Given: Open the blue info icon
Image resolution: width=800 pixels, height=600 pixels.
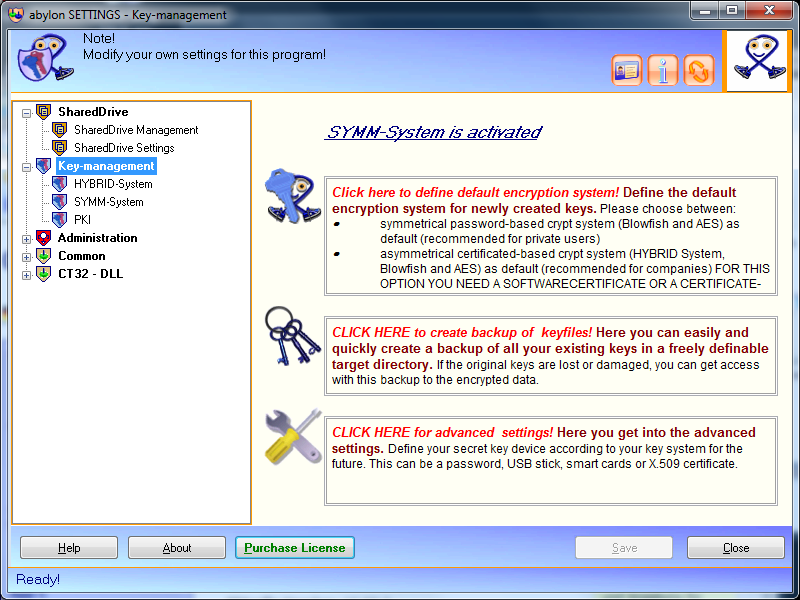Looking at the screenshot, I should (x=662, y=70).
